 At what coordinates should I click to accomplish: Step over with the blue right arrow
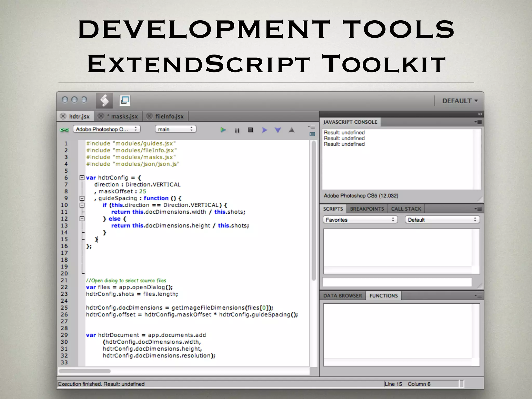[x=264, y=130]
